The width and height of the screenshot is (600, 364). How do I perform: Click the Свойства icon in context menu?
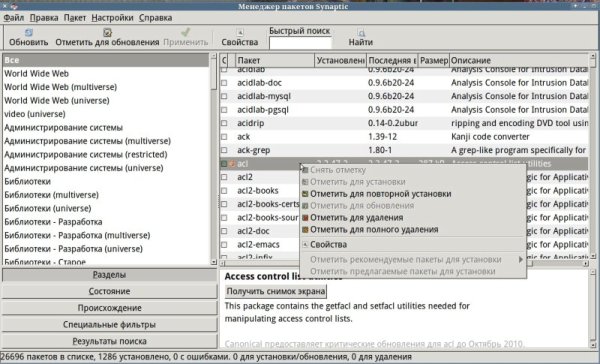(x=305, y=245)
